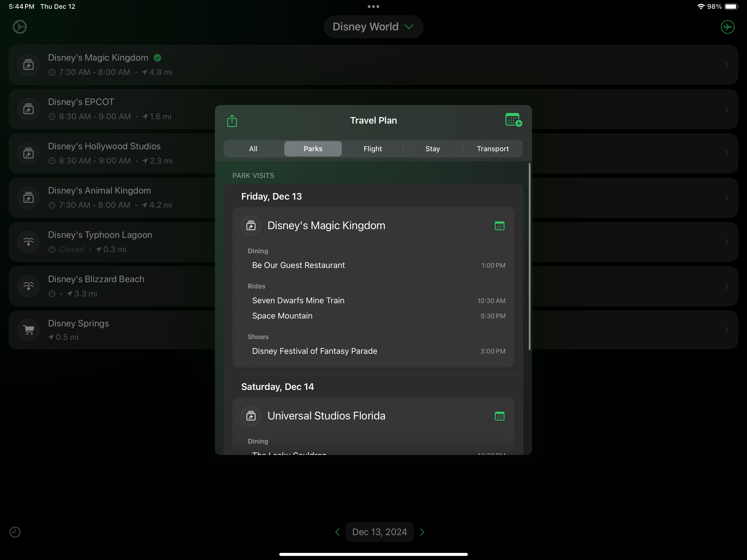Click the Travel Plan vertical scrollbar
747x560 pixels.
click(x=529, y=257)
